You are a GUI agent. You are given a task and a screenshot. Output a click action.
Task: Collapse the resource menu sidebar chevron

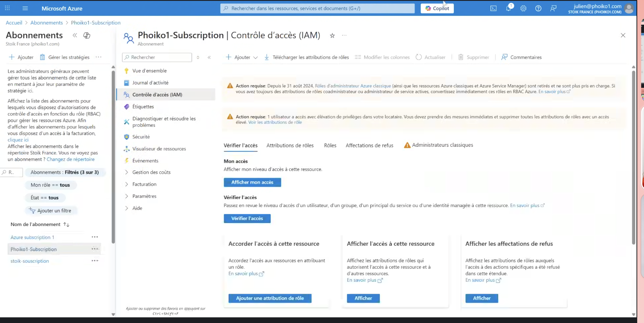point(209,57)
